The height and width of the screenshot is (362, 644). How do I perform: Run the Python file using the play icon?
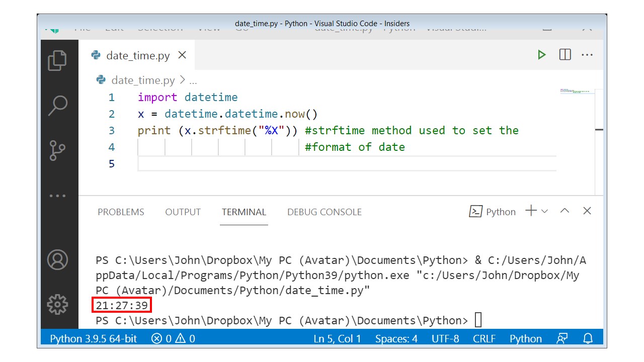coord(542,55)
